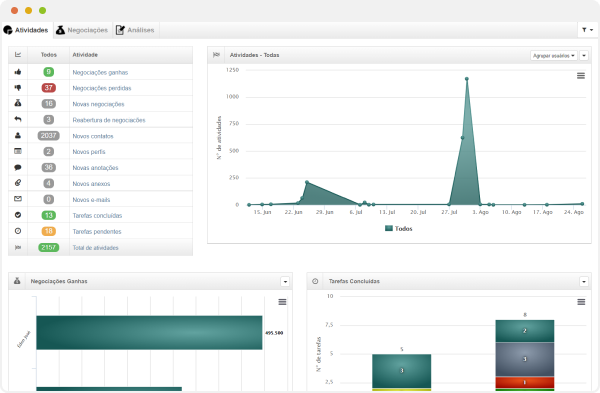Open the Negociações Ganhas panel dropdown
Screen dimensions: 600x393
tap(285, 282)
